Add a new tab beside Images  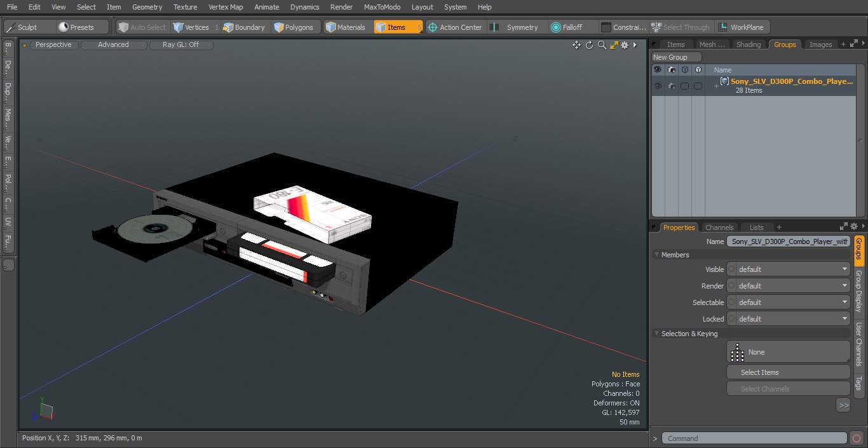tap(843, 44)
